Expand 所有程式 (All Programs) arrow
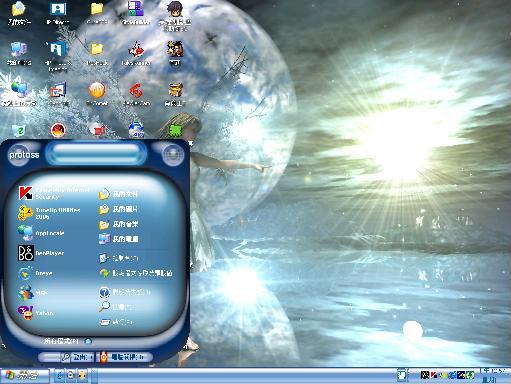Viewport: 511px width, 384px height. coord(88,341)
